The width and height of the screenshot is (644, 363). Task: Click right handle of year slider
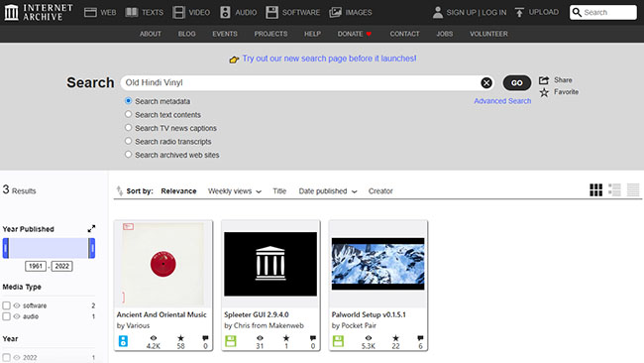(91, 248)
